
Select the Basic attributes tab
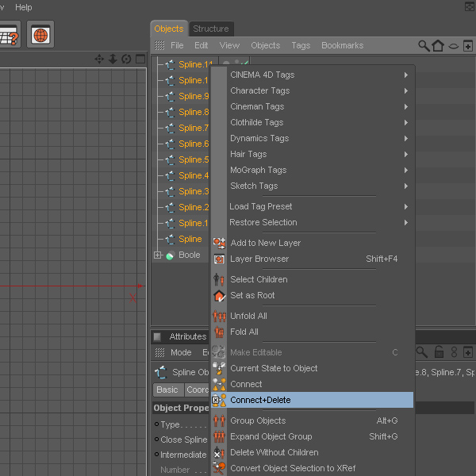[x=167, y=390]
